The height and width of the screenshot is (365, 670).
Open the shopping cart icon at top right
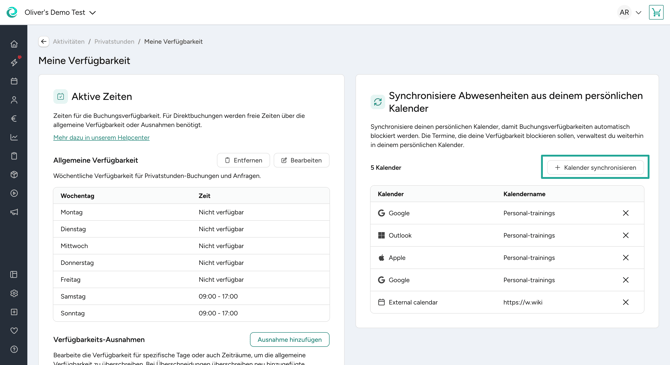point(656,12)
